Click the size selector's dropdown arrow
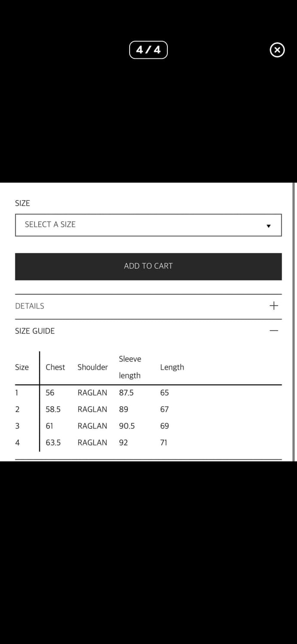297x644 pixels. click(269, 226)
